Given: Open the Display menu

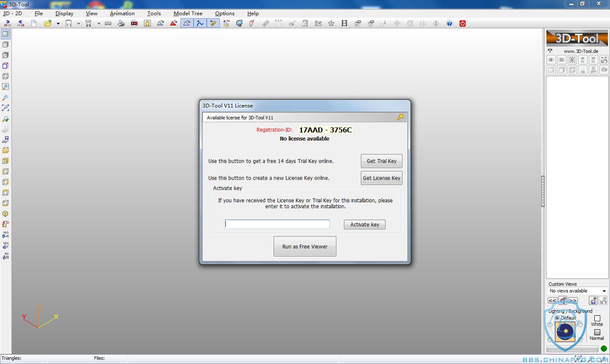Looking at the screenshot, I should pyautogui.click(x=64, y=14).
